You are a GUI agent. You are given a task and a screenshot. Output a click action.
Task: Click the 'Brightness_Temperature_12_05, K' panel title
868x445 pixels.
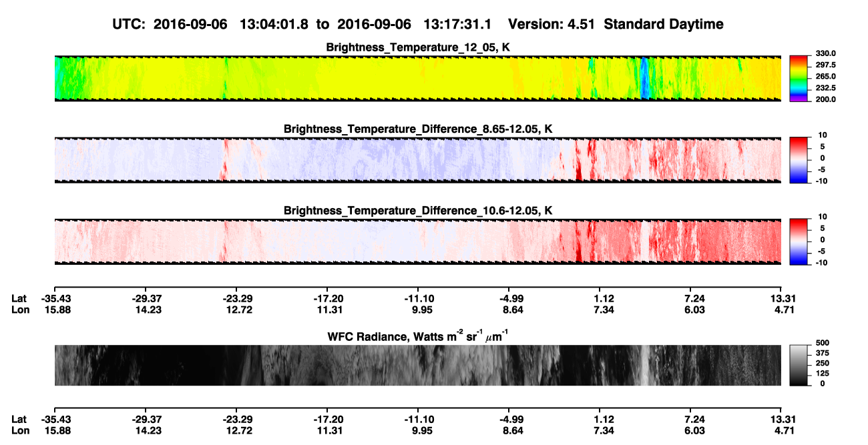tap(418, 47)
